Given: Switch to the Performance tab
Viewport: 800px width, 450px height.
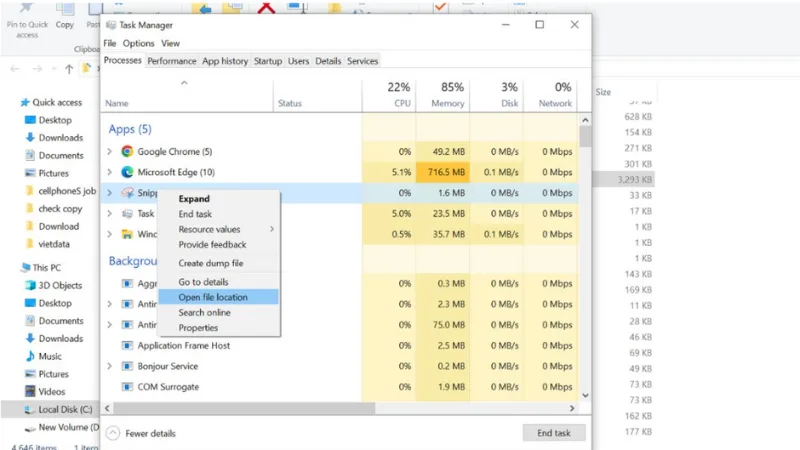Looking at the screenshot, I should tap(172, 61).
